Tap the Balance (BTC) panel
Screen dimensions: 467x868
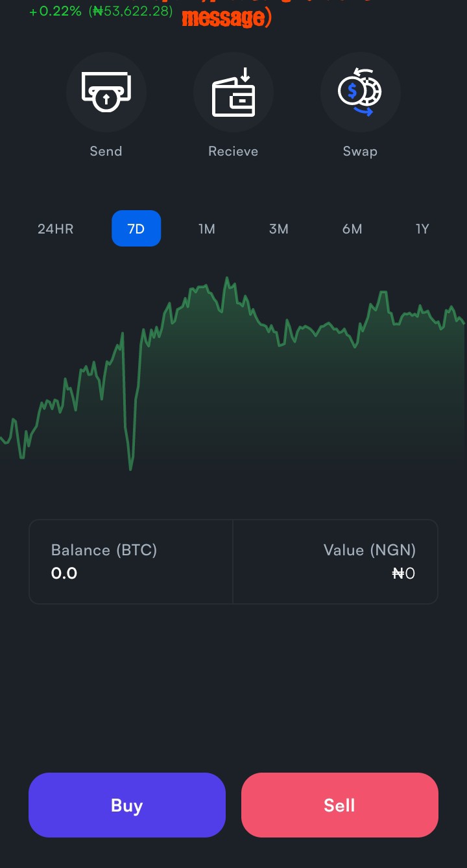(131, 562)
